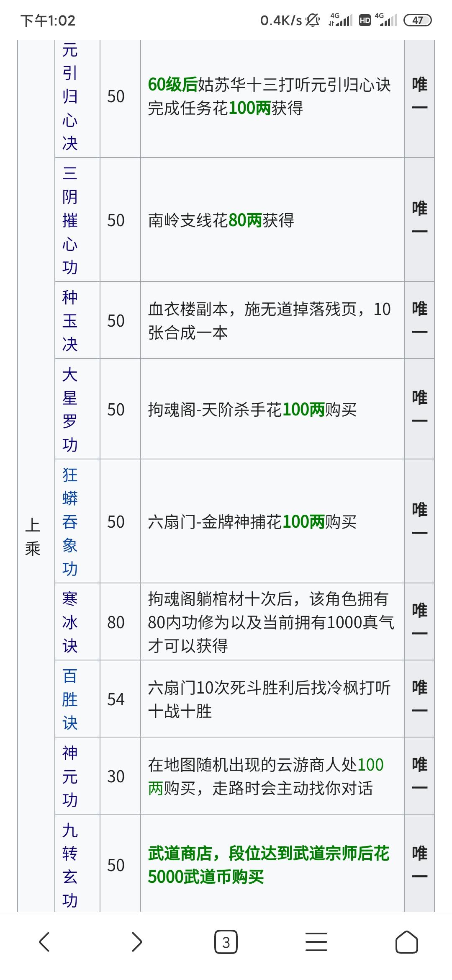Open the browser hamburger menu

pos(316,942)
